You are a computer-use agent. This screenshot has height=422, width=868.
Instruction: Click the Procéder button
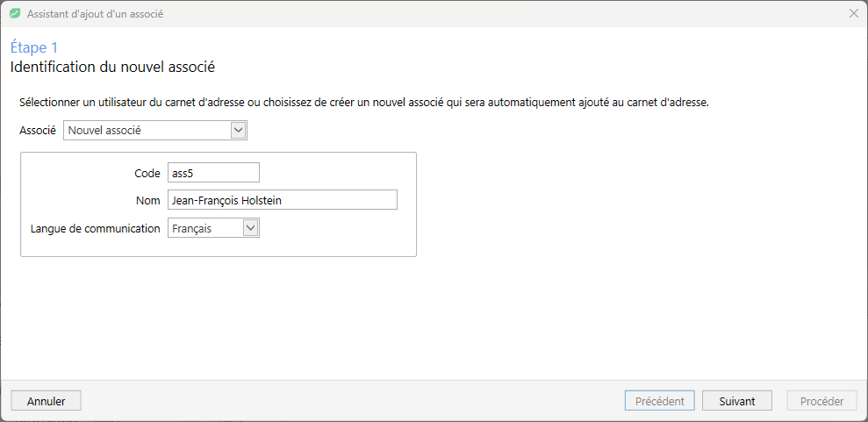[x=821, y=401]
